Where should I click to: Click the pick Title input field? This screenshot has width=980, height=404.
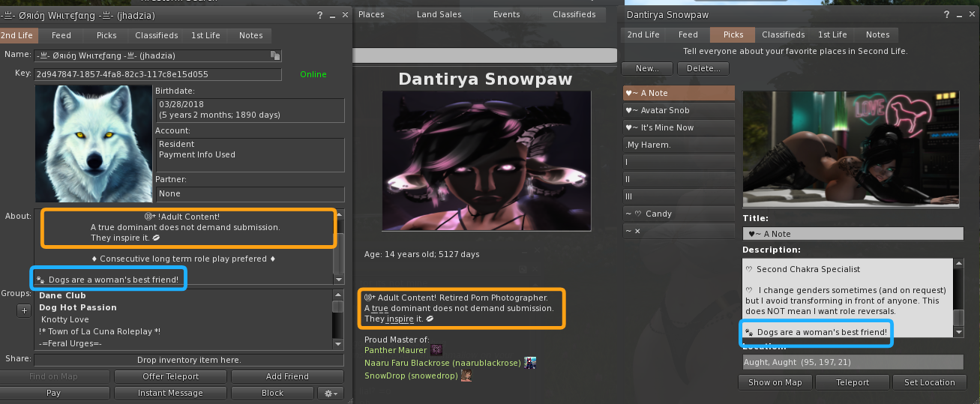tap(853, 234)
